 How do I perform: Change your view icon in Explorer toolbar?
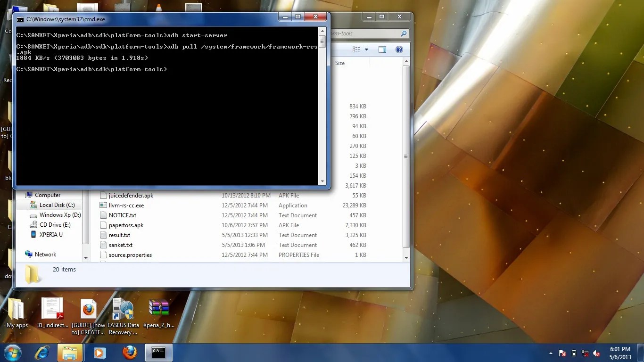coord(357,49)
